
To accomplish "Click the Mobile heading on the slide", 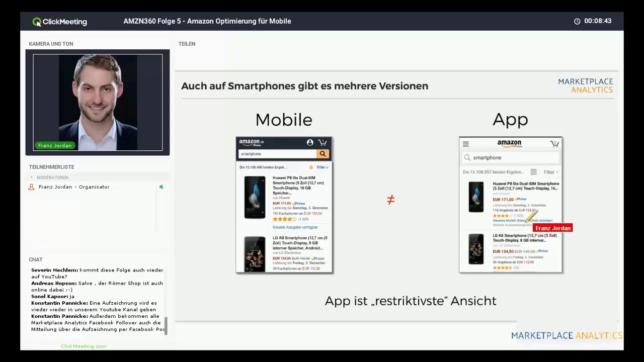I will [x=284, y=120].
